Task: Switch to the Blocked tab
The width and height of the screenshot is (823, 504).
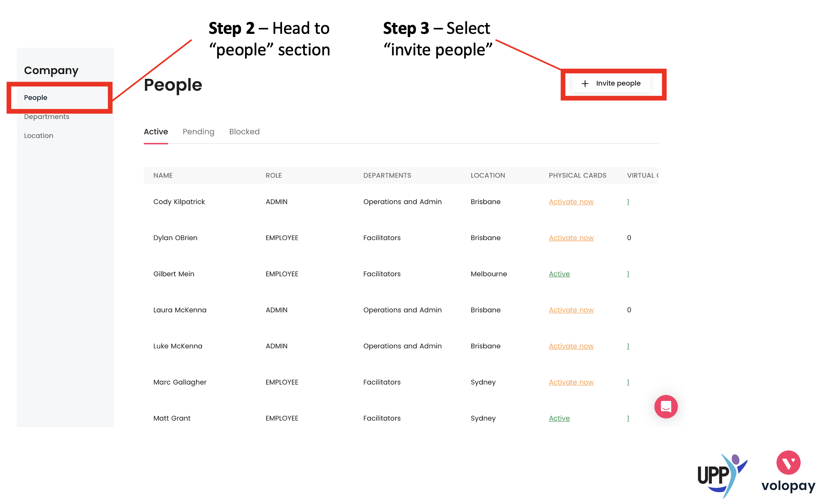Action: click(x=244, y=132)
